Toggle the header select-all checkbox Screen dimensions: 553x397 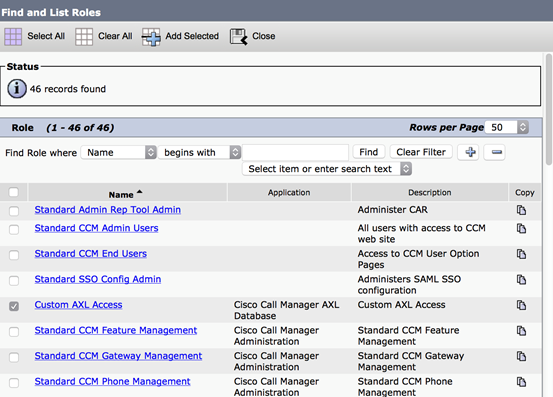(14, 192)
